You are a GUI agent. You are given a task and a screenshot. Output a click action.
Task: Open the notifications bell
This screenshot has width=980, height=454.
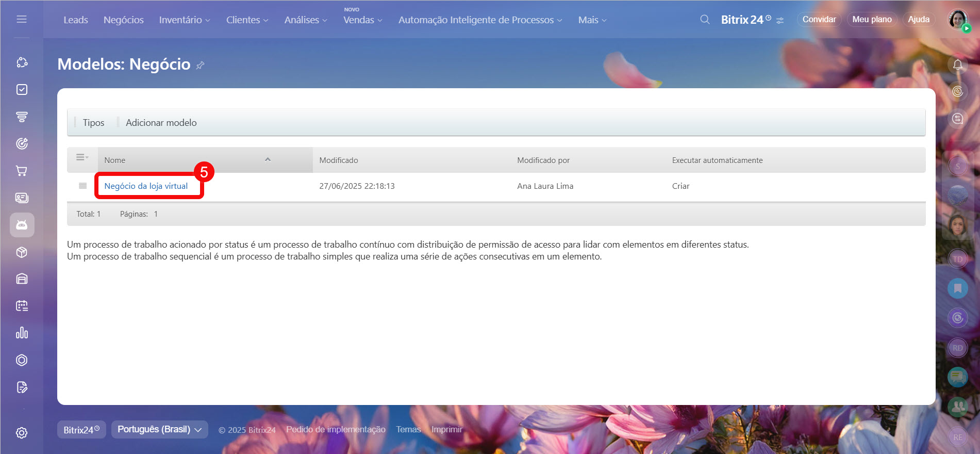[958, 64]
